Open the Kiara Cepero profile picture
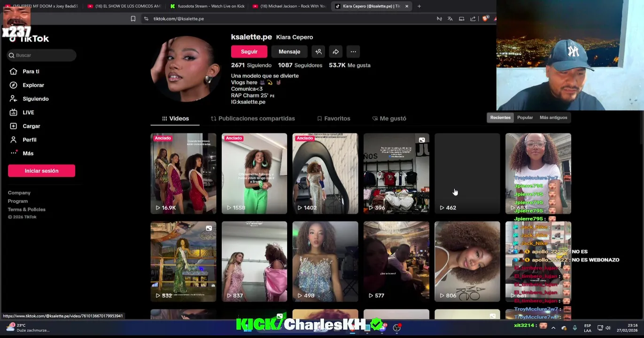This screenshot has width=644, height=338. click(x=186, y=69)
